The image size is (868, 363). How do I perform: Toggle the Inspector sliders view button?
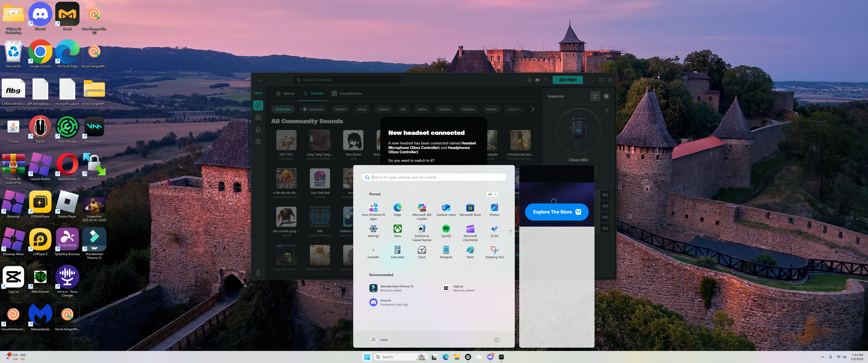(595, 96)
